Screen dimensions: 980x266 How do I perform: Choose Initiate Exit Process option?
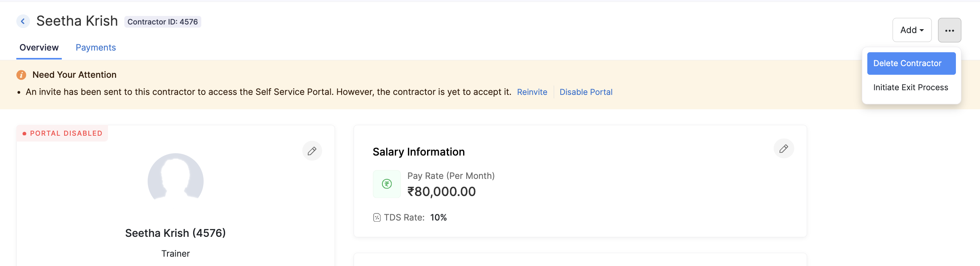911,87
